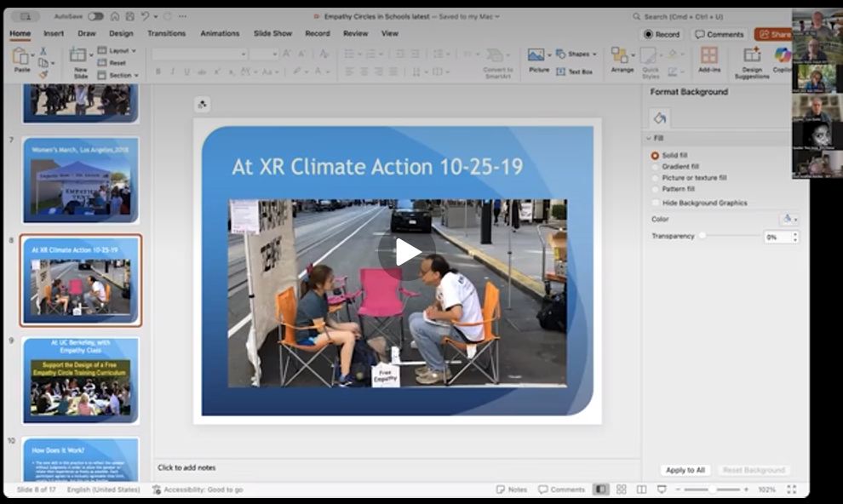The height and width of the screenshot is (504, 843).
Task: Click the Text Box tool
Action: [x=575, y=72]
